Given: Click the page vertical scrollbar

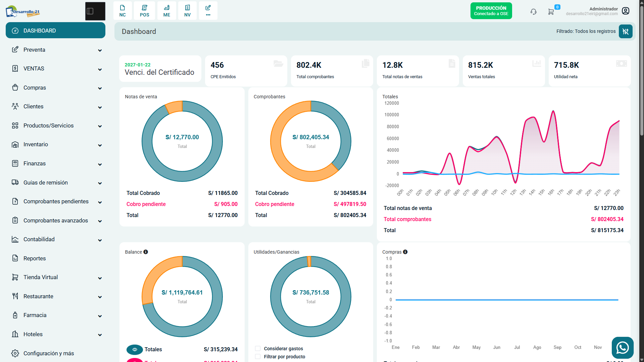Looking at the screenshot, I should click(641, 181).
